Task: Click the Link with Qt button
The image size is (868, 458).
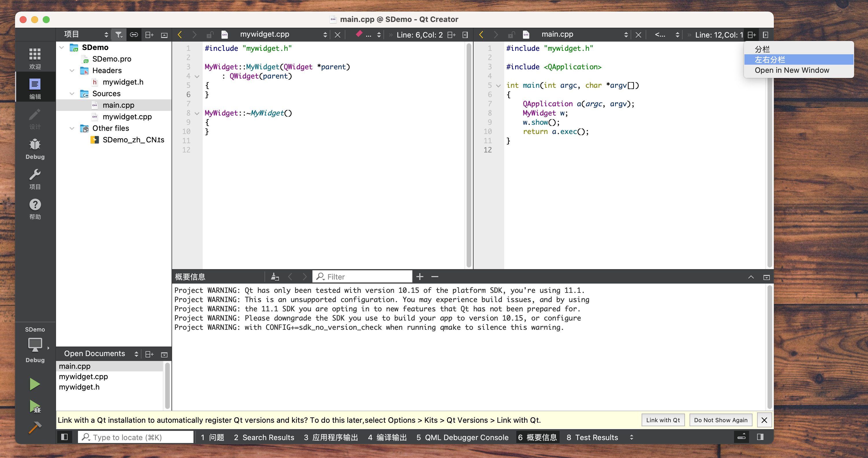Action: (x=663, y=420)
